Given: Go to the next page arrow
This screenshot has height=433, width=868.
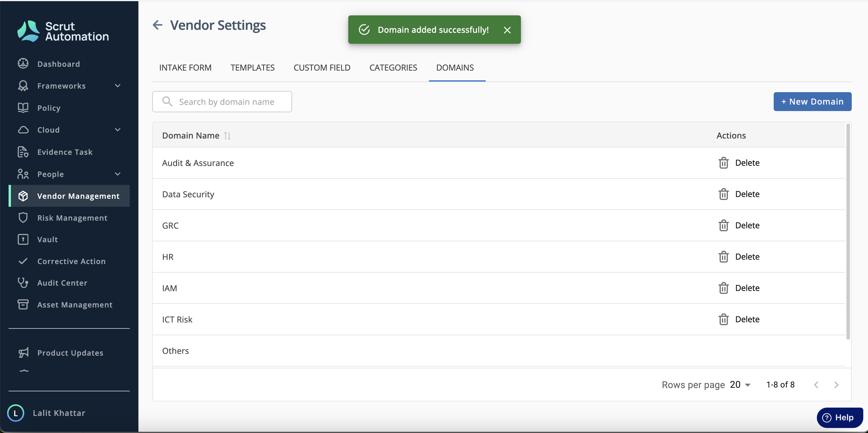Looking at the screenshot, I should [836, 385].
